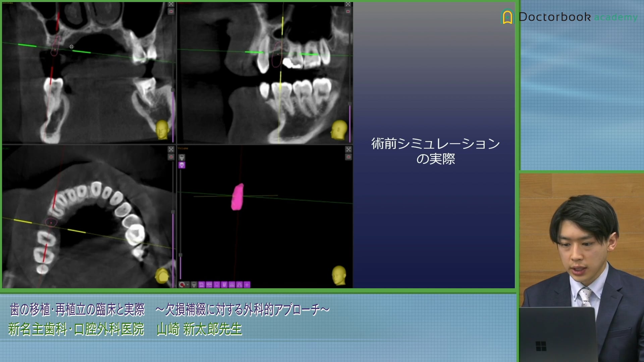Click the yellow head orientation icon in axial view
Image resolution: width=644 pixels, height=362 pixels.
point(162,276)
